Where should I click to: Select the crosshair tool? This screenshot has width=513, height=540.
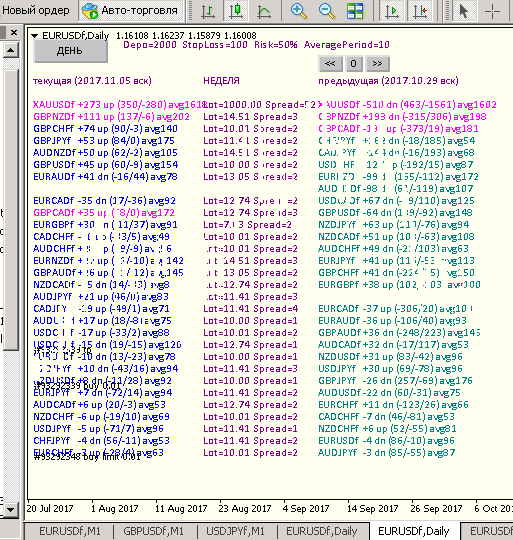pyautogui.click(x=492, y=11)
